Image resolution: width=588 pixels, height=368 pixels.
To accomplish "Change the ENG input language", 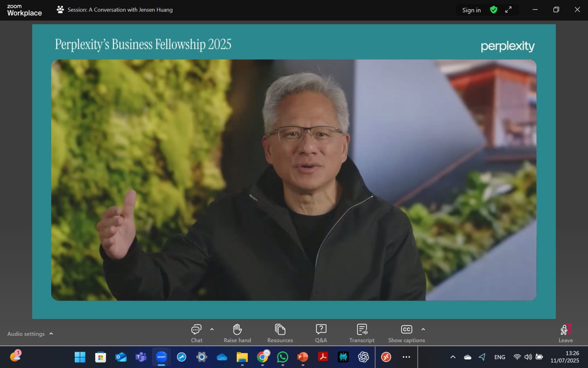I will click(499, 357).
